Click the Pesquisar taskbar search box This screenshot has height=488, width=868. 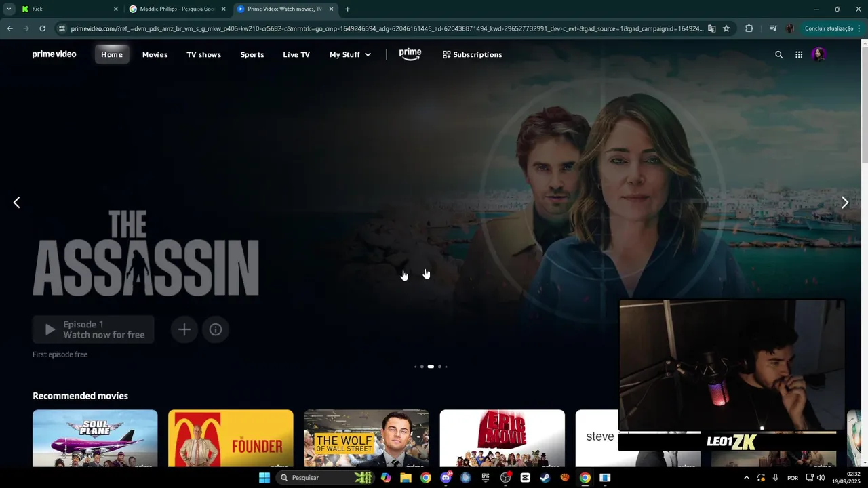pos(325,478)
